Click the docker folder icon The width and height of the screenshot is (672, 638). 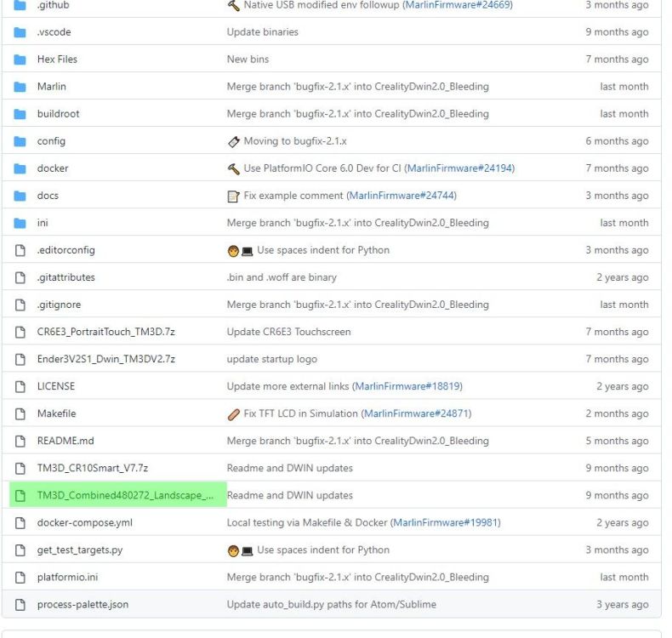[x=20, y=168]
